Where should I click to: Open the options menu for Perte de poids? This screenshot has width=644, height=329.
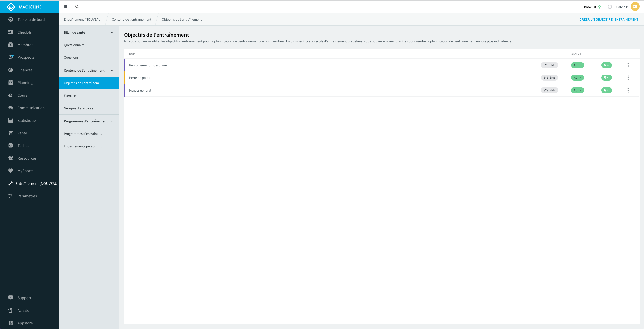click(x=628, y=78)
